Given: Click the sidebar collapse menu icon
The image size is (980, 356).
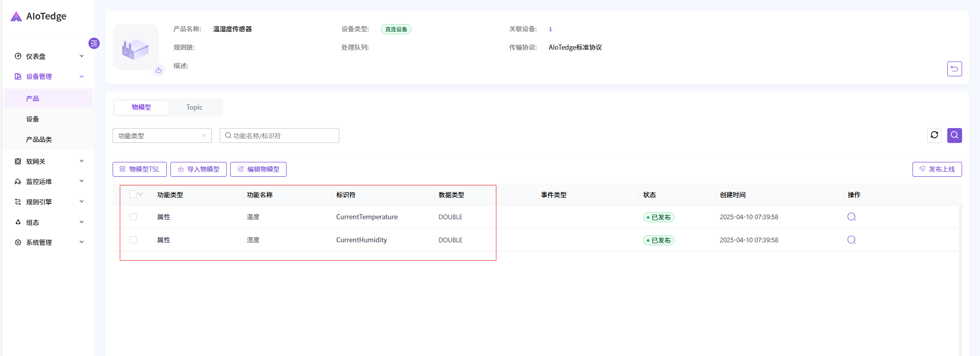Looking at the screenshot, I should (x=94, y=44).
